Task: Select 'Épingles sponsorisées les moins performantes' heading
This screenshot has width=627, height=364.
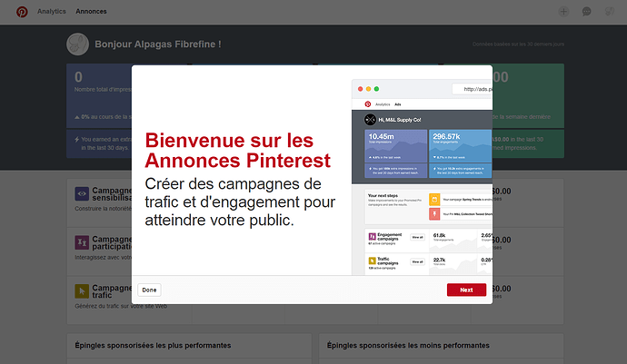Action: pyautogui.click(x=408, y=345)
